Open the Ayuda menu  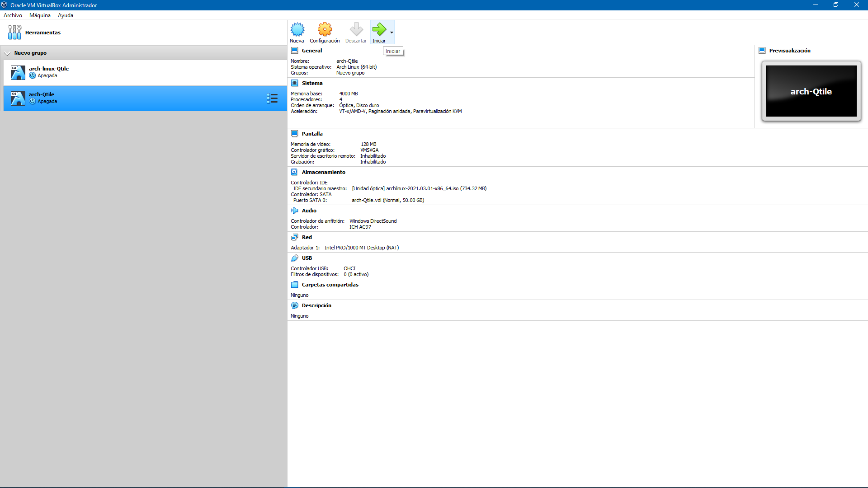tap(65, 15)
